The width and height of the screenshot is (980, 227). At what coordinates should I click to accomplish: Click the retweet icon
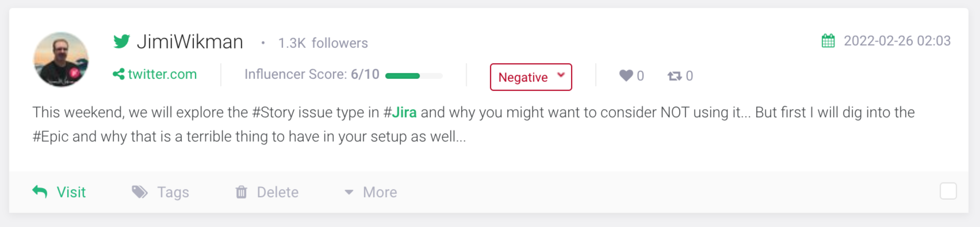674,76
